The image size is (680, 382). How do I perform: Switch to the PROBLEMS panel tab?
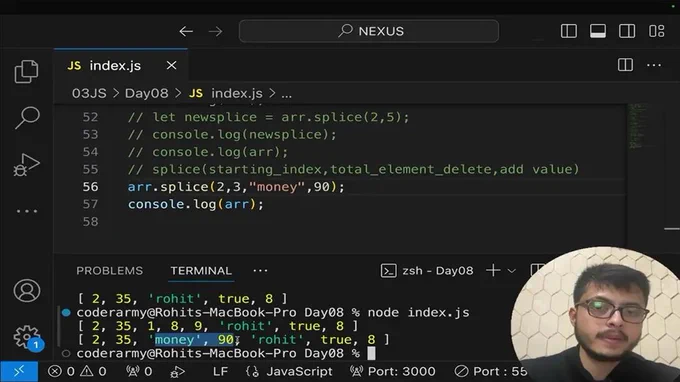pos(109,271)
